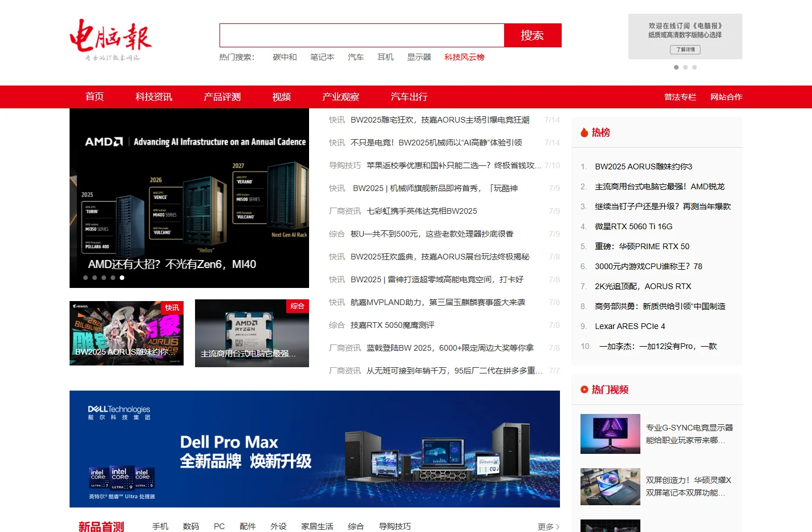Open hot list item 商务部洪勇：新质供给
Screen dimensions: 812x532
(660, 306)
